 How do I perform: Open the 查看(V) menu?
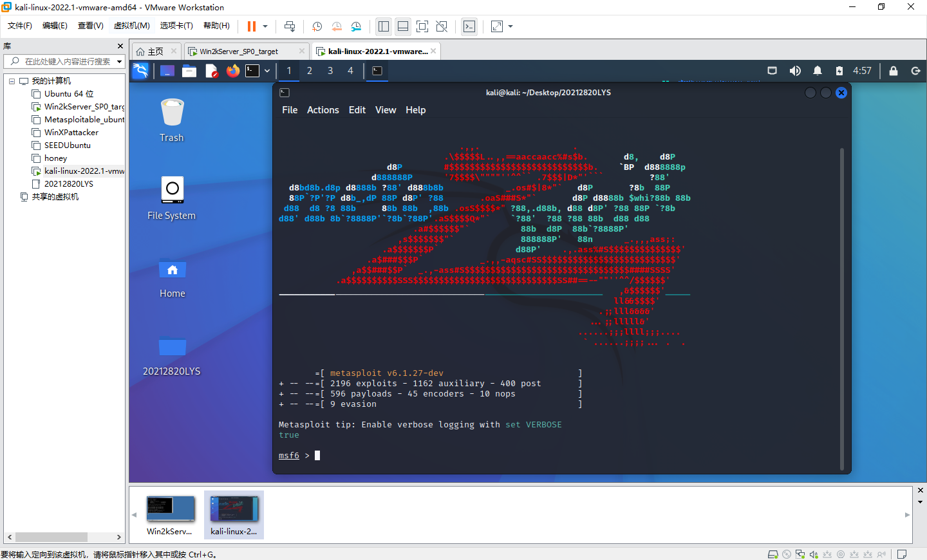coord(91,26)
